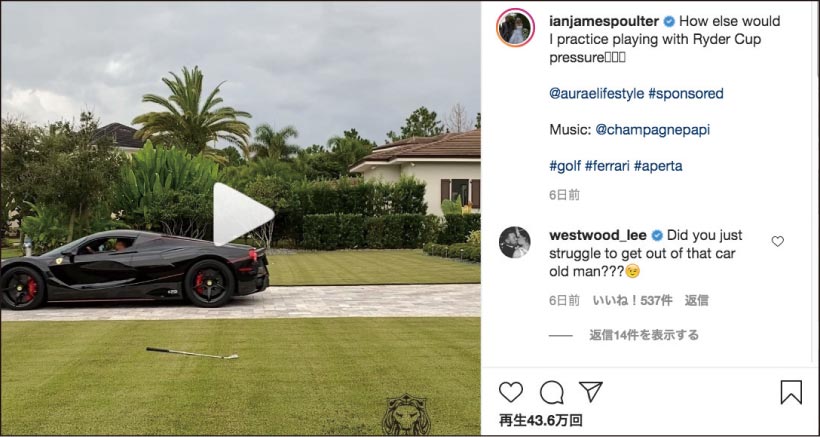820x437 pixels.
Task: Open westwood_lee avatar image
Action: click(515, 243)
